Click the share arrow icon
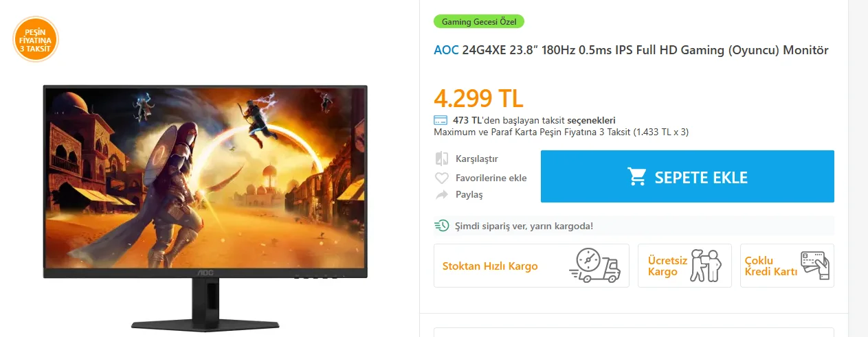The width and height of the screenshot is (868, 337). click(x=442, y=195)
